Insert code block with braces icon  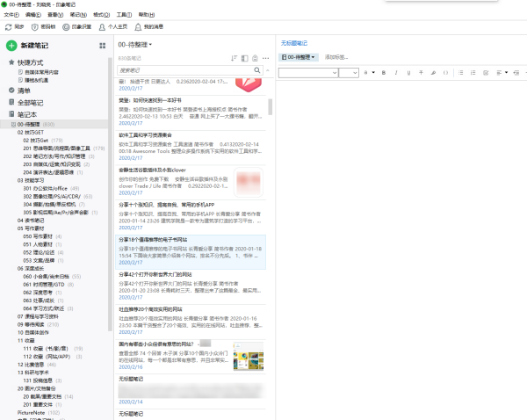(445, 73)
